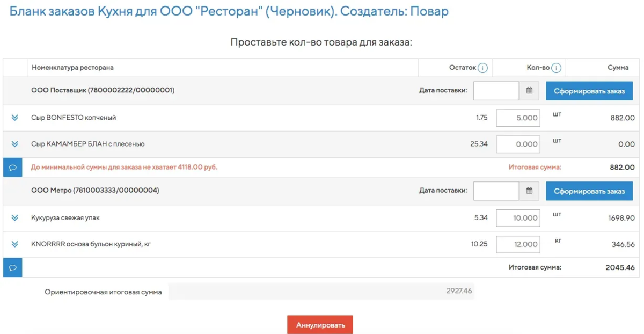Open the Кол-во column info tooltip icon
The image size is (644, 334).
[x=555, y=67]
